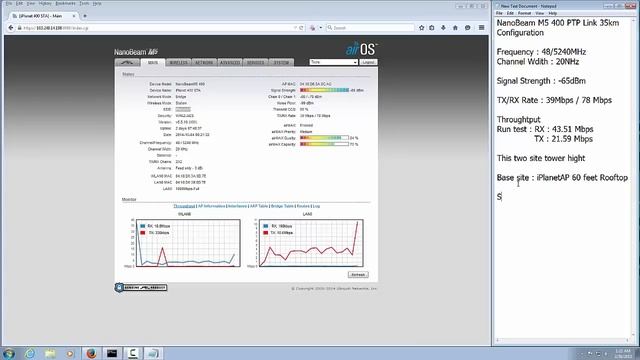The height and width of the screenshot is (360, 640).
Task: Click the LAN0 throughput graph
Action: click(x=311, y=243)
